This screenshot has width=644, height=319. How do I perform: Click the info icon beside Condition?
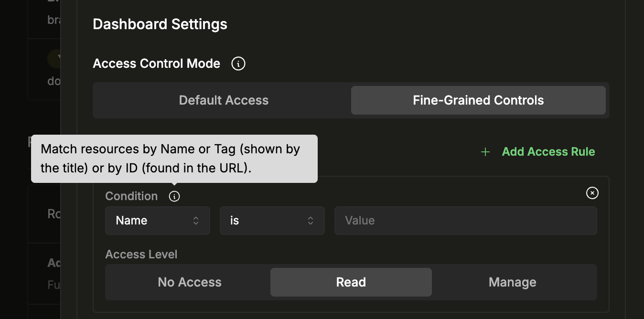(174, 196)
